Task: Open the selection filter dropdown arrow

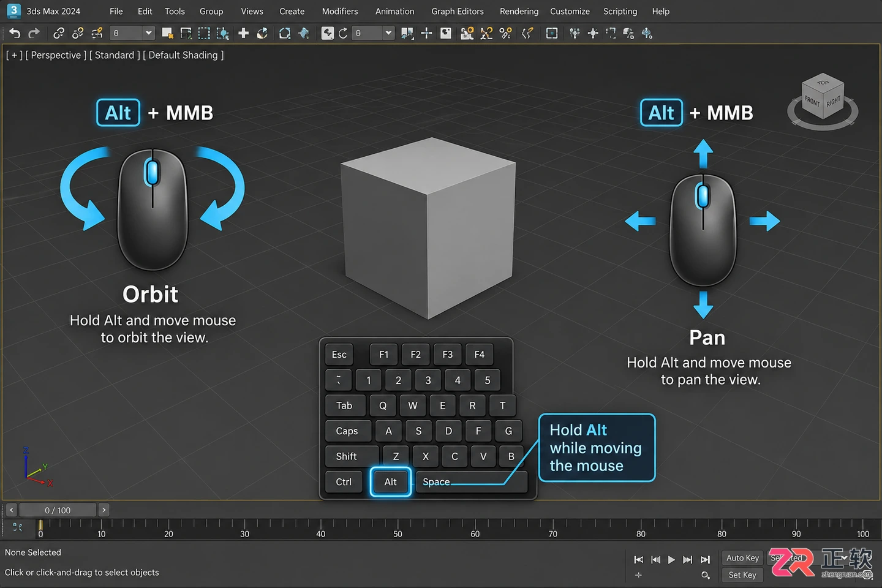Action: [148, 33]
